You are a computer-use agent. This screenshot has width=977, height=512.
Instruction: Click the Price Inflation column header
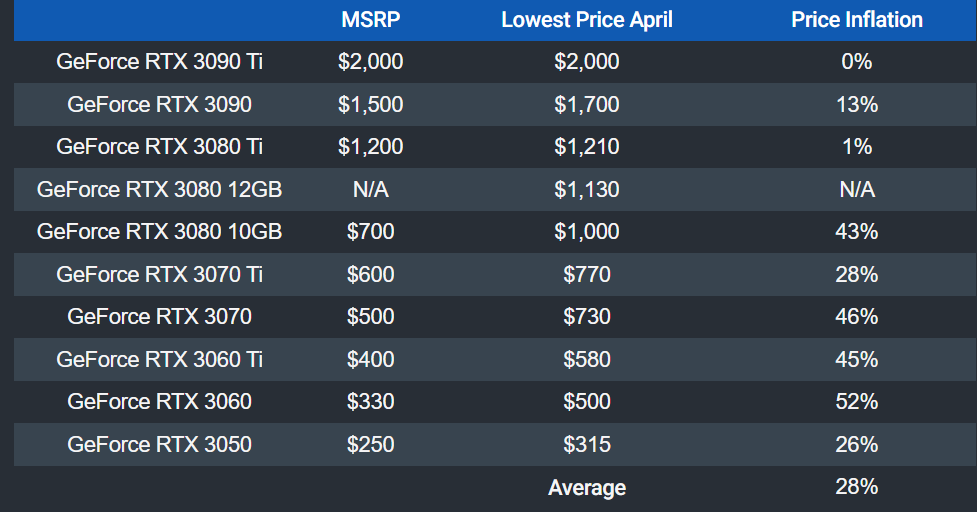pyautogui.click(x=856, y=20)
